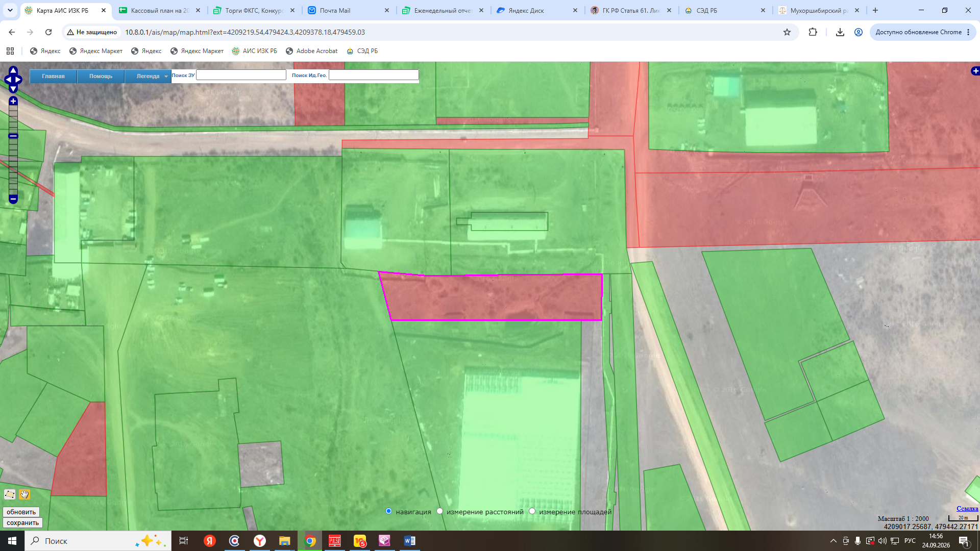Focus the Поиск ЗУ search field
The image size is (980, 551).
[x=241, y=75]
